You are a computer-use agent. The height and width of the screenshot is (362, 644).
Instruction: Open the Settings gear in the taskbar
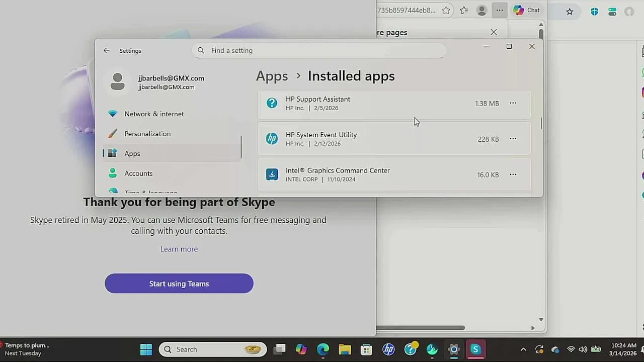[454, 349]
